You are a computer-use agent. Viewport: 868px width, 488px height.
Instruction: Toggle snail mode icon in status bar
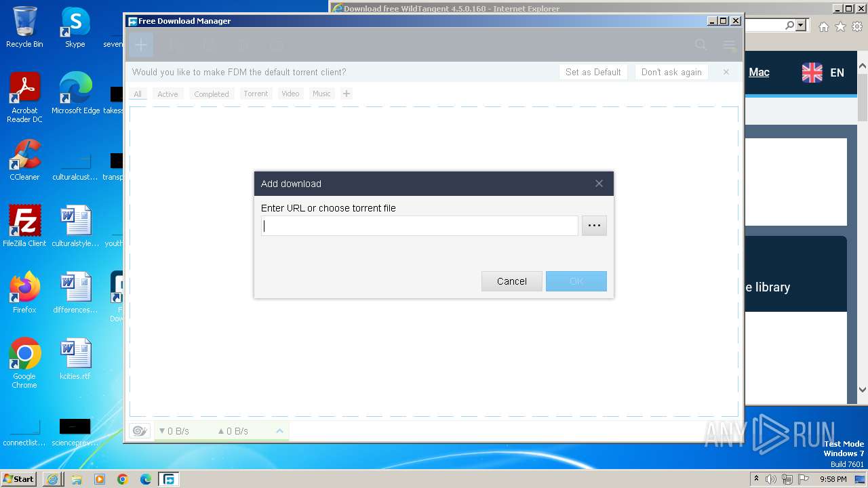coord(140,431)
